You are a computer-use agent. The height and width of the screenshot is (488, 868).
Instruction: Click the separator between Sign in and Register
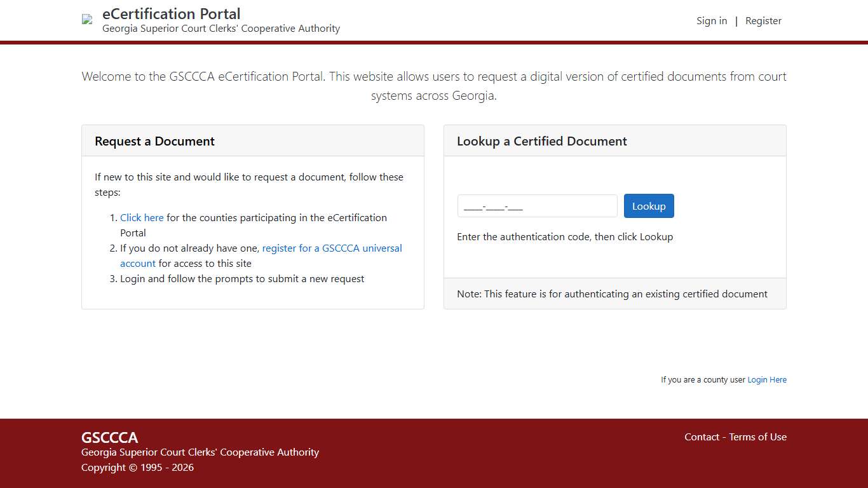736,20
